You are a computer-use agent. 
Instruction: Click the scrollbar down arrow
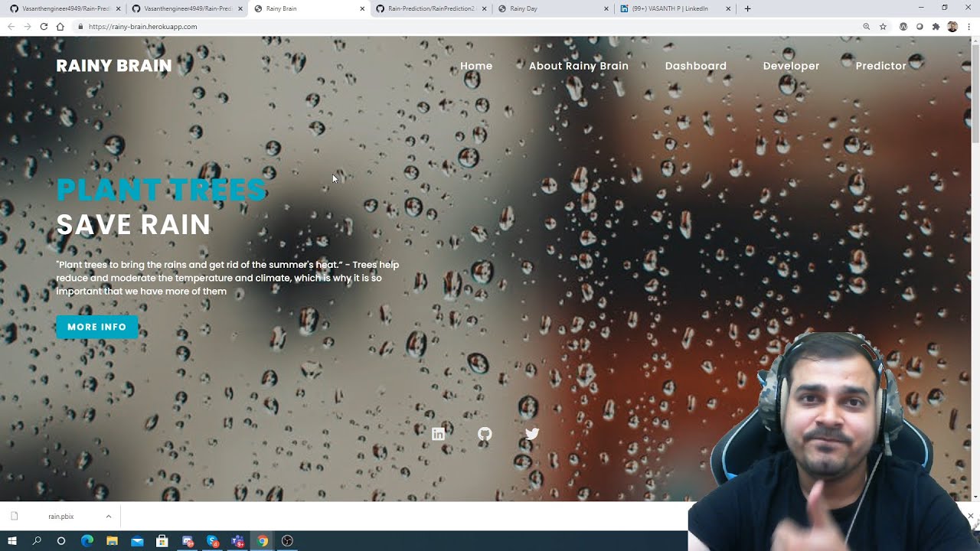click(x=975, y=497)
